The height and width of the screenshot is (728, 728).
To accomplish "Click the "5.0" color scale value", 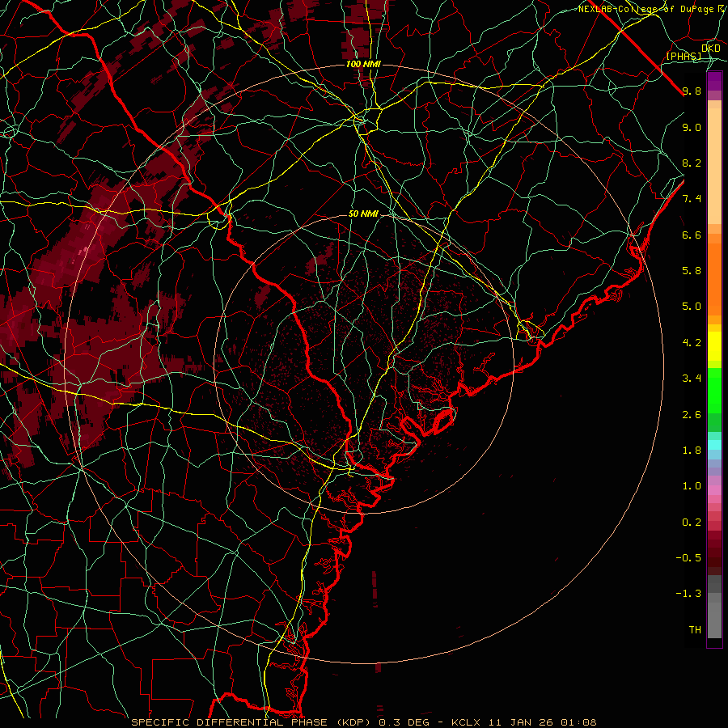I will click(692, 307).
